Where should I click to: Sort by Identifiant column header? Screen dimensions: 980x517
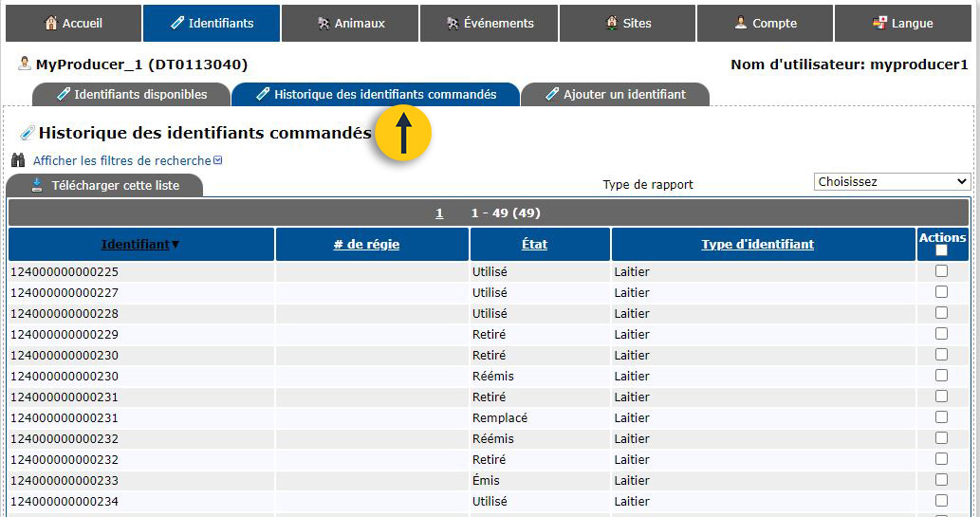tap(135, 245)
